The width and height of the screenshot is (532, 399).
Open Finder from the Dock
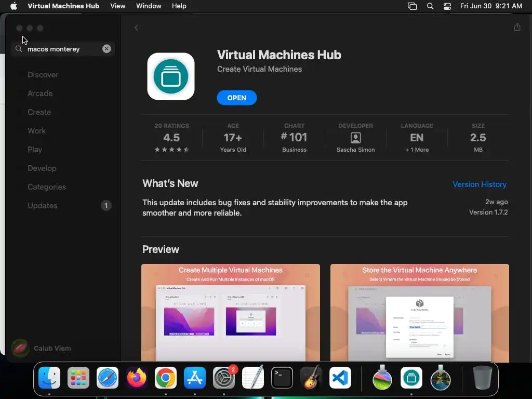[49, 378]
